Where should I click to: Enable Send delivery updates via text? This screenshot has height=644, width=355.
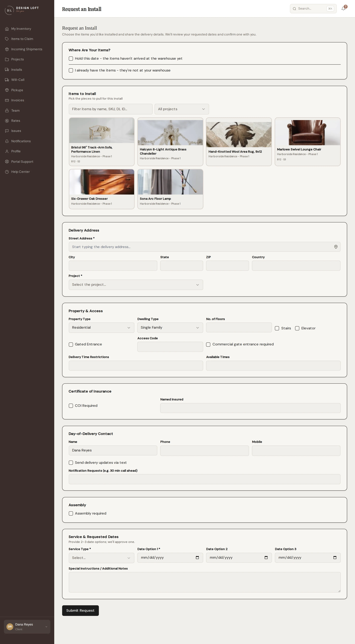71,463
